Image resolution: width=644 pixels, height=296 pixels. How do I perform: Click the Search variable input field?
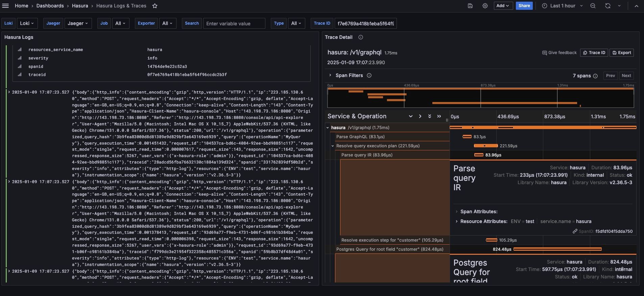[x=234, y=23]
